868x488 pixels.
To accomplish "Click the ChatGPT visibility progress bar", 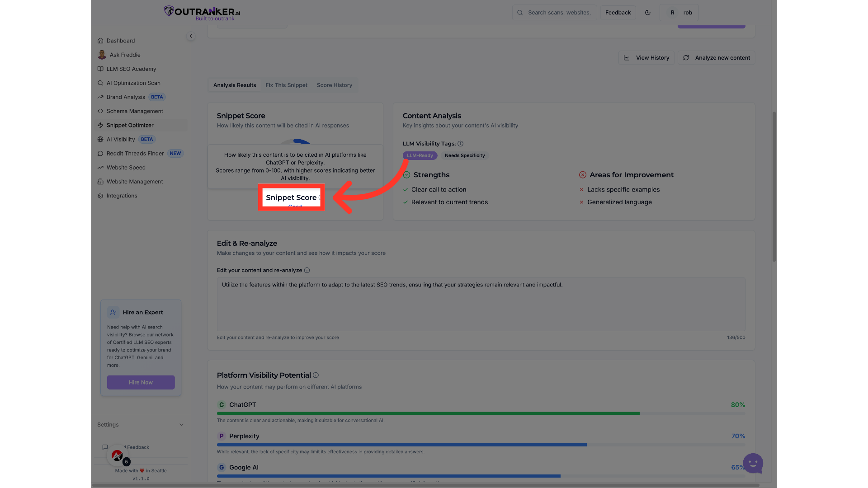I will click(x=481, y=413).
